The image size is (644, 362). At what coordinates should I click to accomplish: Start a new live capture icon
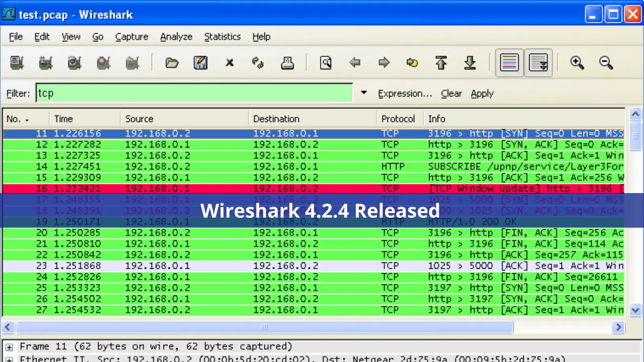(75, 63)
